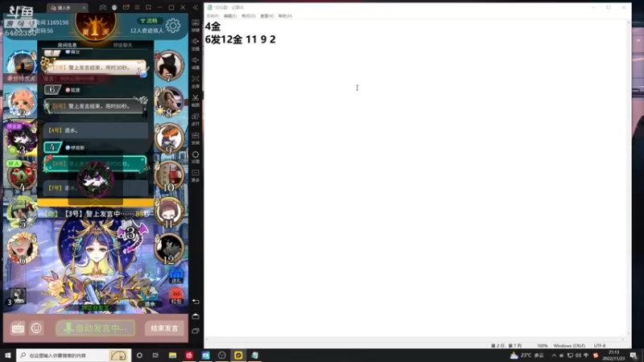
Task: Click the Android home icon in sidebar
Action: (196, 316)
